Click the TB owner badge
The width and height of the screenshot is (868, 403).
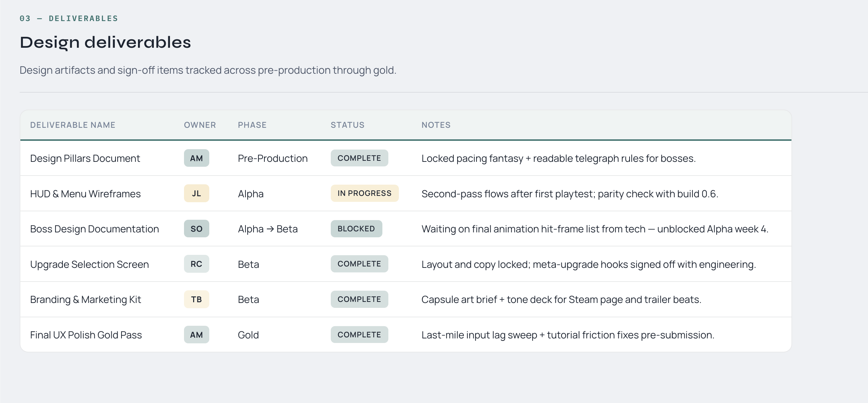tap(196, 299)
